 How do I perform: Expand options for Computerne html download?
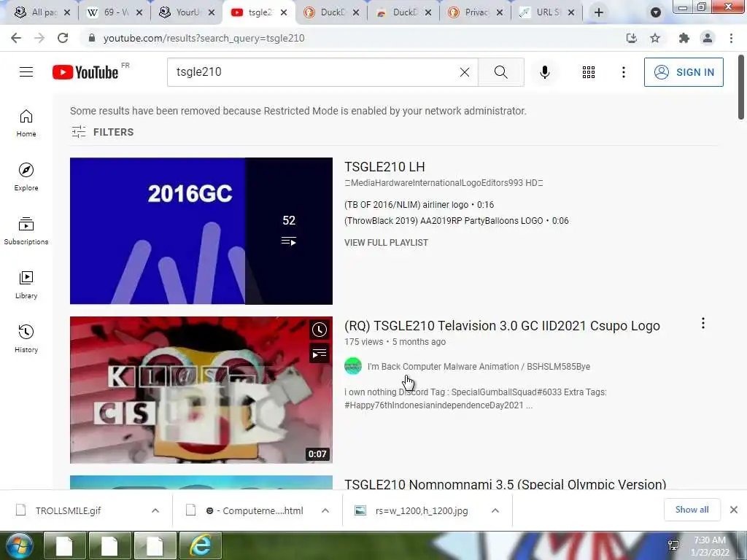[x=325, y=510]
